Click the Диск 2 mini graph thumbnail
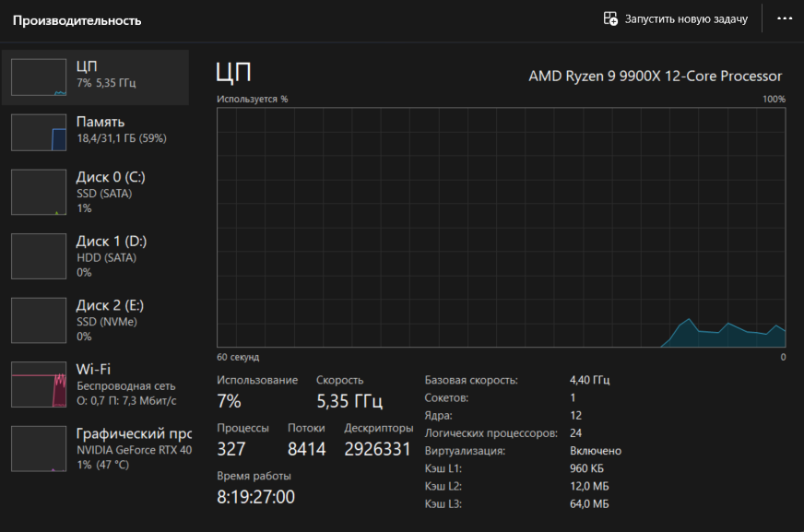The image size is (804, 532). tap(39, 320)
